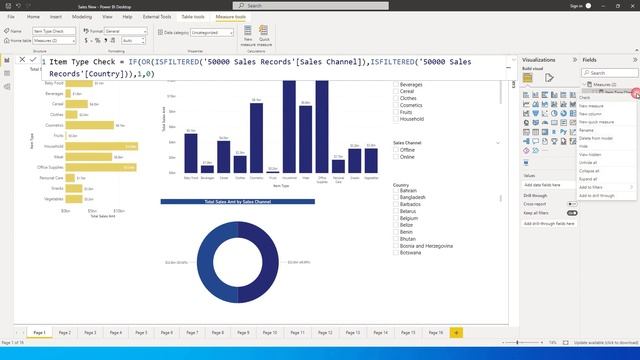Select Delete from model in context menu

[x=596, y=138]
